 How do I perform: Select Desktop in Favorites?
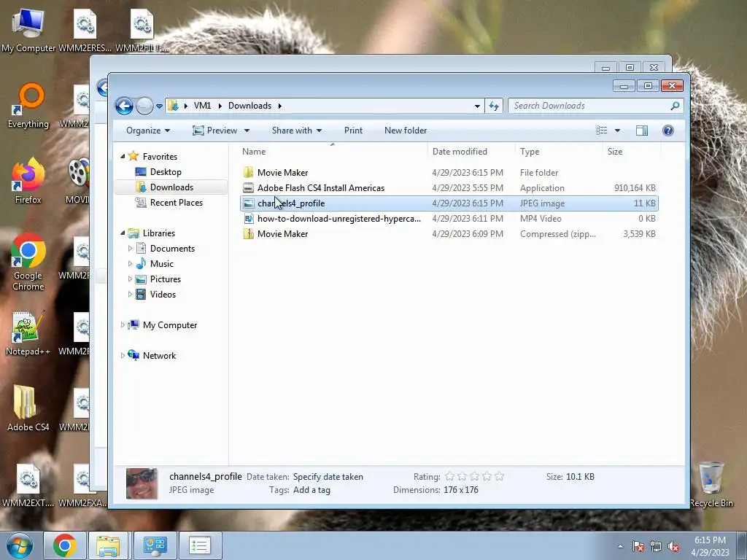[166, 172]
